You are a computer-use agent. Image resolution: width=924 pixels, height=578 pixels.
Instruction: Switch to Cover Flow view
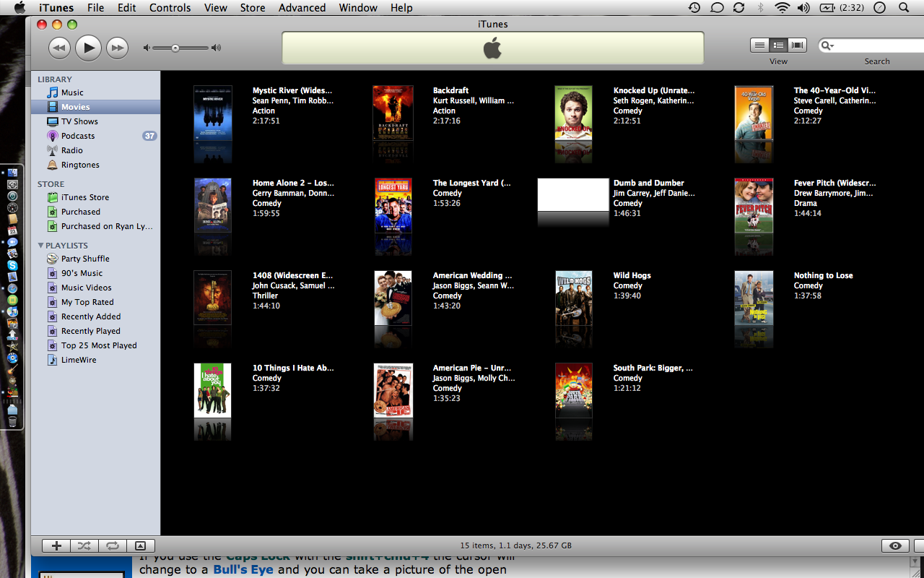click(x=797, y=45)
